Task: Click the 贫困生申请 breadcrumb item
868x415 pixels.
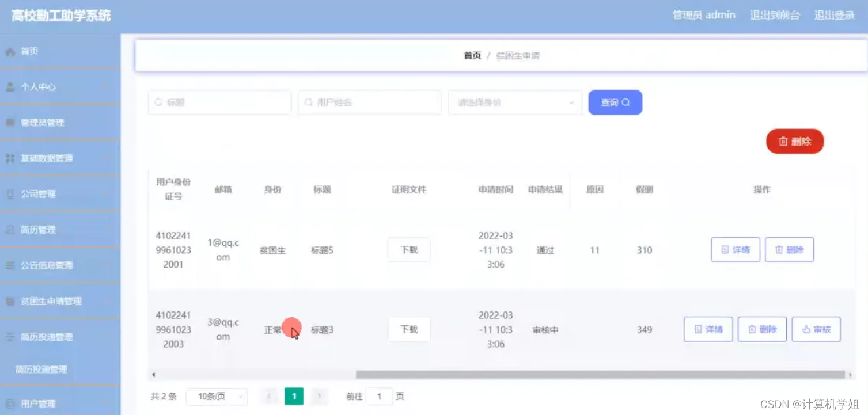Action: click(x=518, y=56)
